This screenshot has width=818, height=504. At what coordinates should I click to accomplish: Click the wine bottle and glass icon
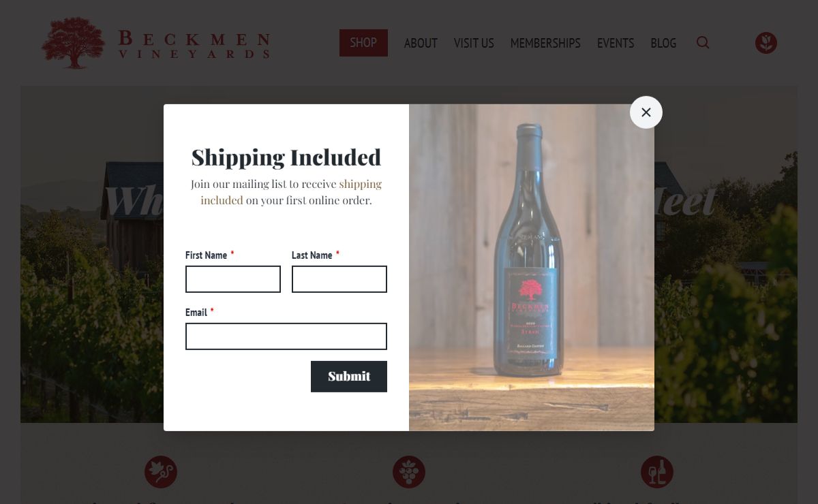657,472
